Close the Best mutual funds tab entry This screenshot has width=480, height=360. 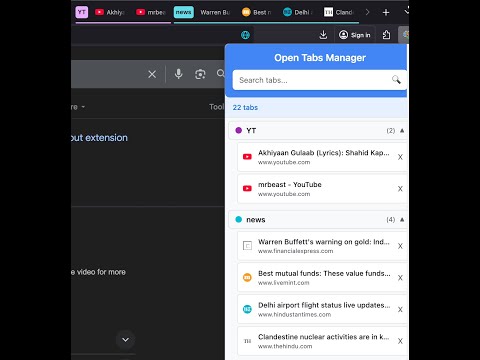coord(400,278)
